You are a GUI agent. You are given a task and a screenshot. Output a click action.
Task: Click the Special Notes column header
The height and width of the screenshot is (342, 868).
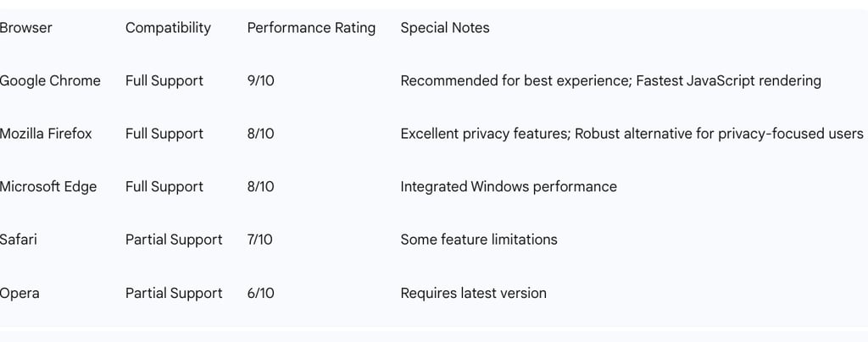tap(444, 28)
